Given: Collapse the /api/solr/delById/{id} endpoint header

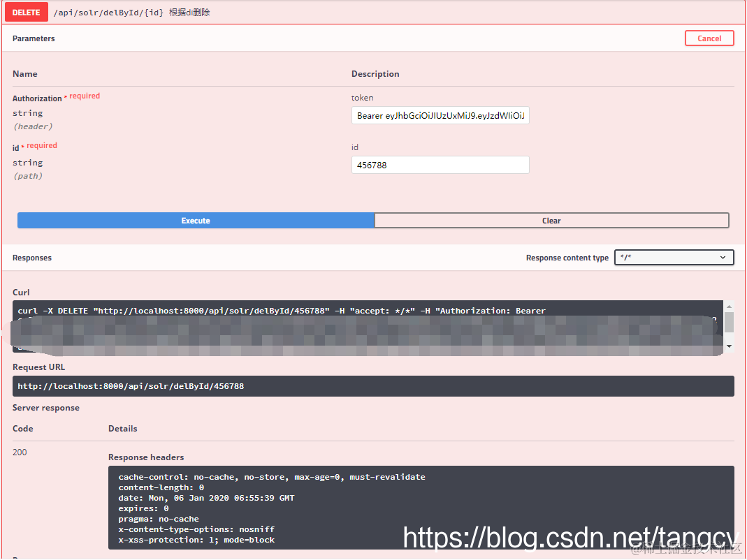Looking at the screenshot, I should tap(373, 13).
